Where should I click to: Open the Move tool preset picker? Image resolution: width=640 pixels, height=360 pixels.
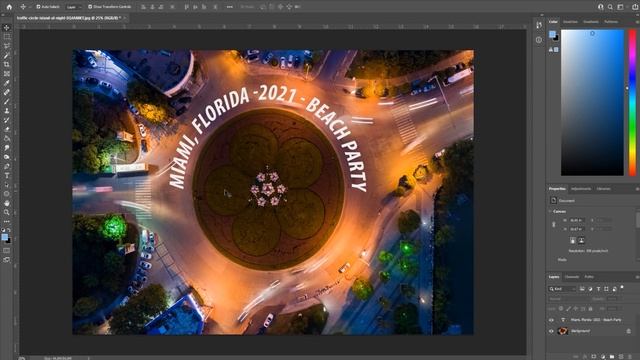tap(24, 7)
